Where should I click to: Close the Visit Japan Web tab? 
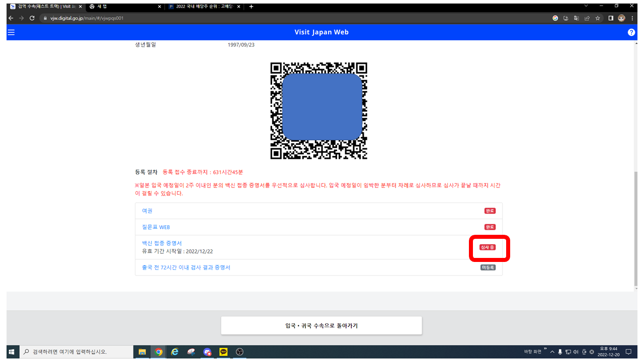point(80,7)
